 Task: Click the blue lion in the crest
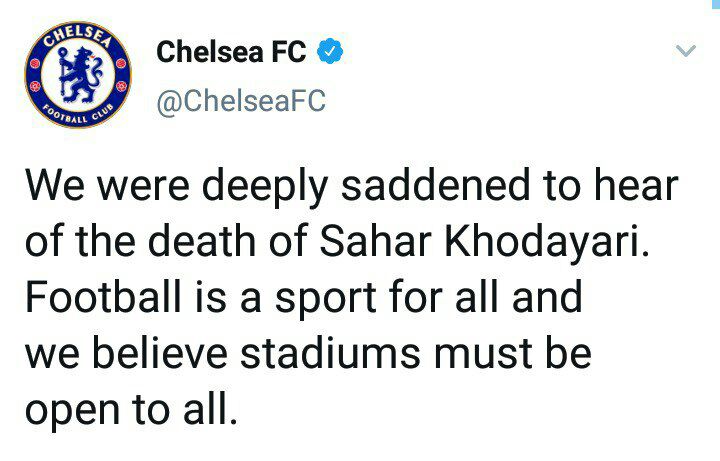pos(79,73)
